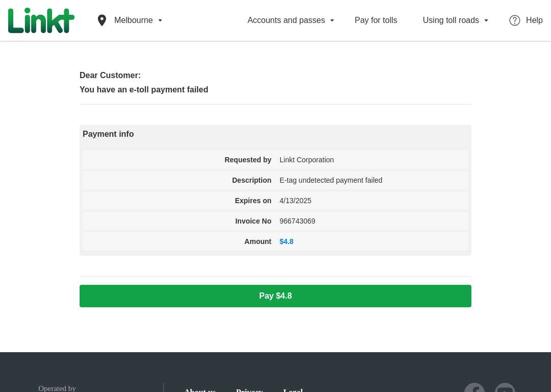This screenshot has height=392, width=551.
Task: Select the Melbourne city label
Action: (133, 20)
